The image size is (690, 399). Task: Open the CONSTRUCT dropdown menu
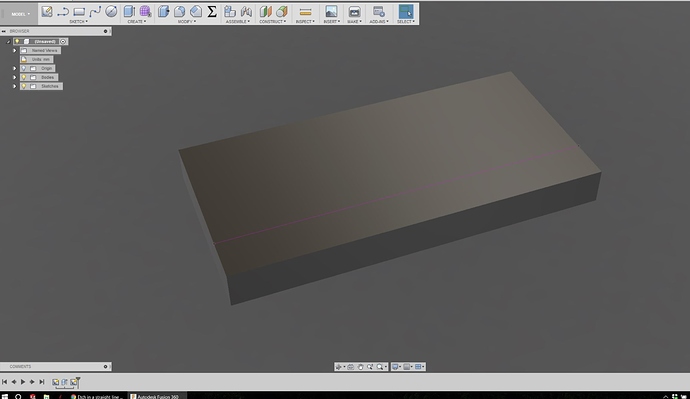tap(272, 22)
